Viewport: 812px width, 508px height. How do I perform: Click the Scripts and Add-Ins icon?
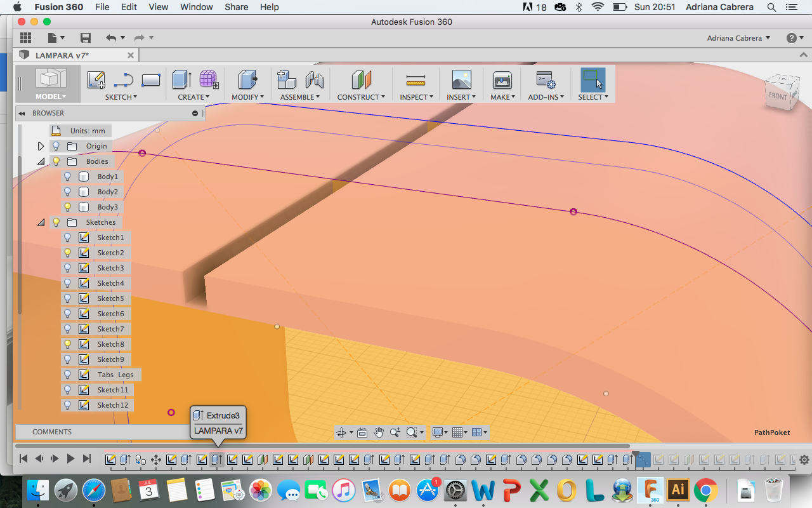click(546, 79)
